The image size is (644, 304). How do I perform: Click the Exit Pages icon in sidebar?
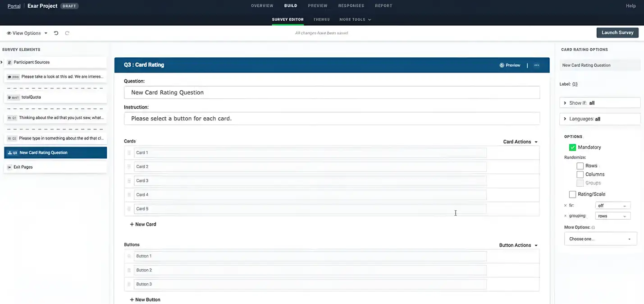click(x=9, y=167)
